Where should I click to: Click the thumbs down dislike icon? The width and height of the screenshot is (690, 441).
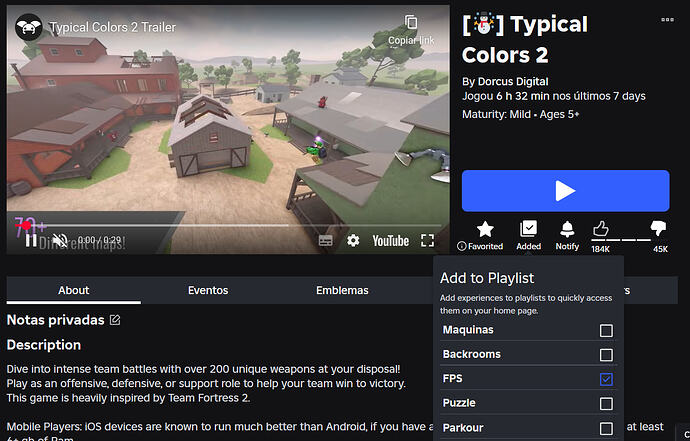[658, 229]
